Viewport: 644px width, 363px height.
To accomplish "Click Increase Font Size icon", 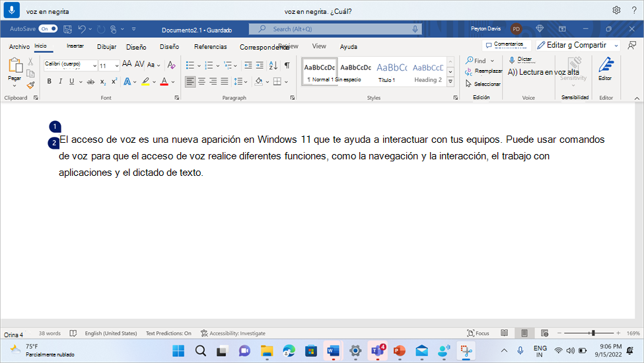I will tap(127, 63).
